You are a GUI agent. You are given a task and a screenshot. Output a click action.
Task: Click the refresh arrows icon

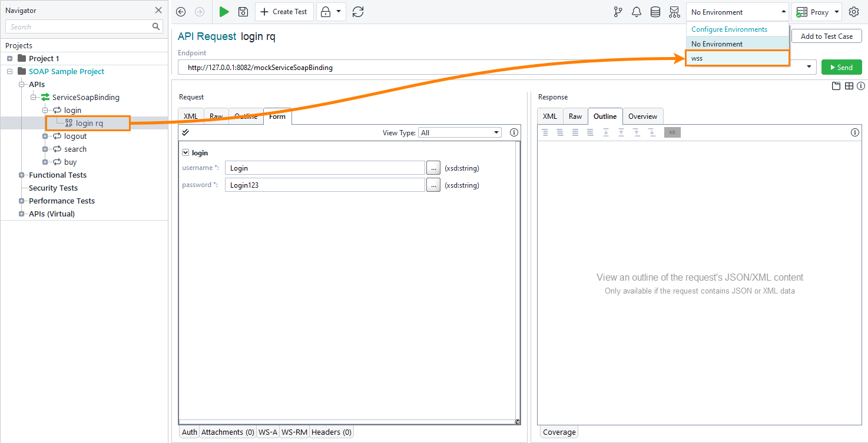[358, 12]
